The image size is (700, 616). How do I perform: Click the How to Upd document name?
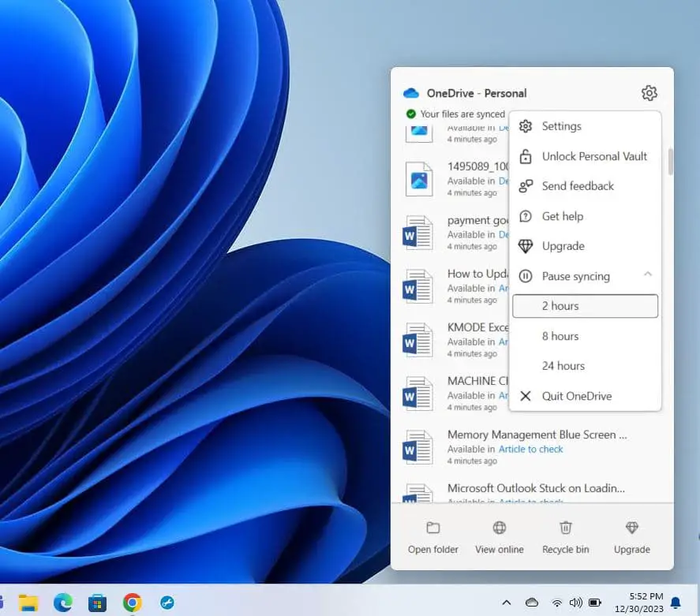pyautogui.click(x=477, y=274)
